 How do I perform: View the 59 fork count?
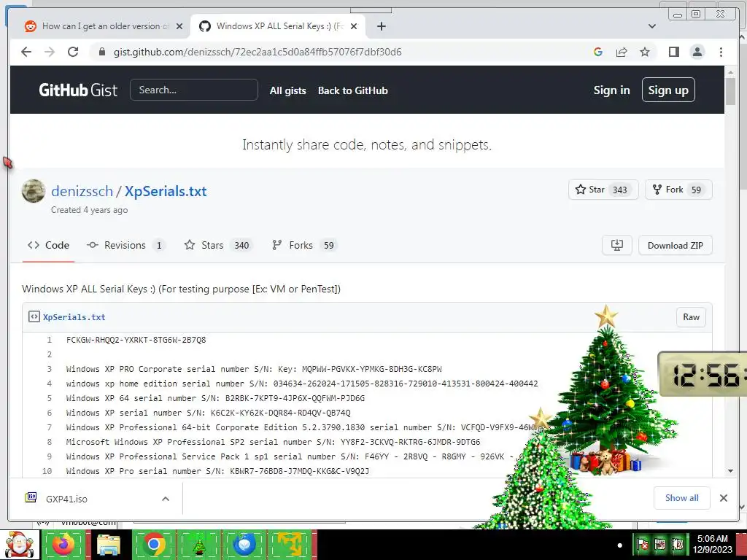click(696, 190)
